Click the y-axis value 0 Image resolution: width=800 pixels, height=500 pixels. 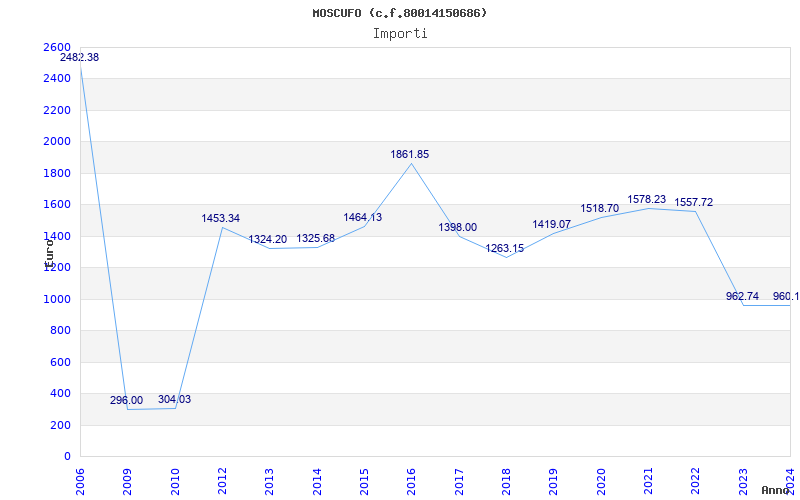tap(67, 457)
